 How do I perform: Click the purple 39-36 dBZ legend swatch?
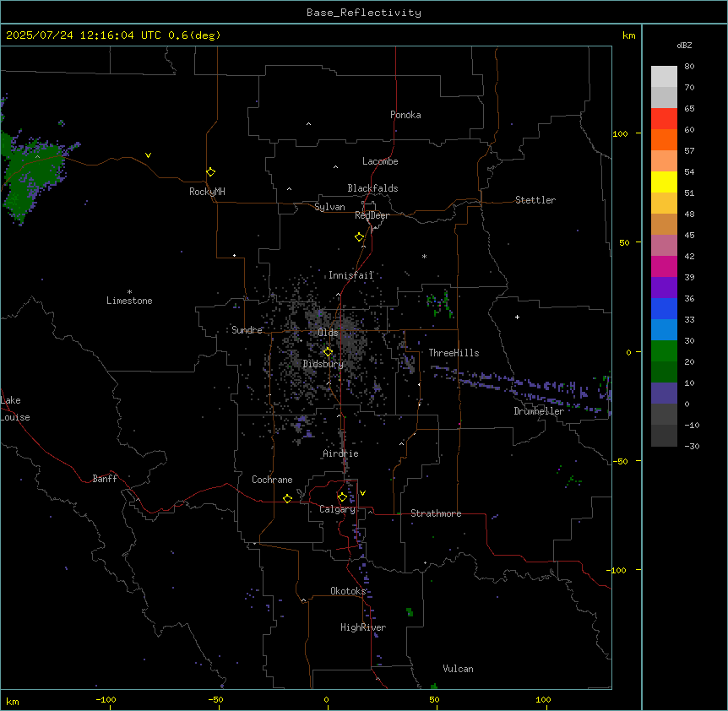(x=664, y=288)
